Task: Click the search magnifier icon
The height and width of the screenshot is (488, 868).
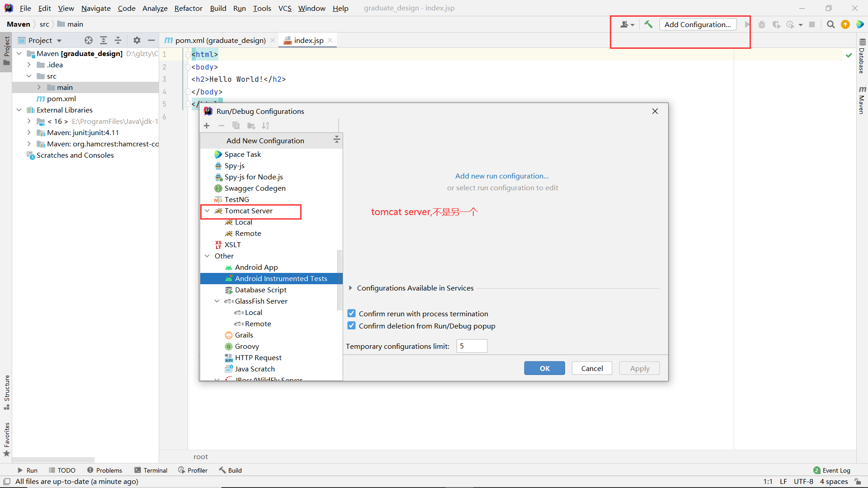Action: tap(830, 24)
